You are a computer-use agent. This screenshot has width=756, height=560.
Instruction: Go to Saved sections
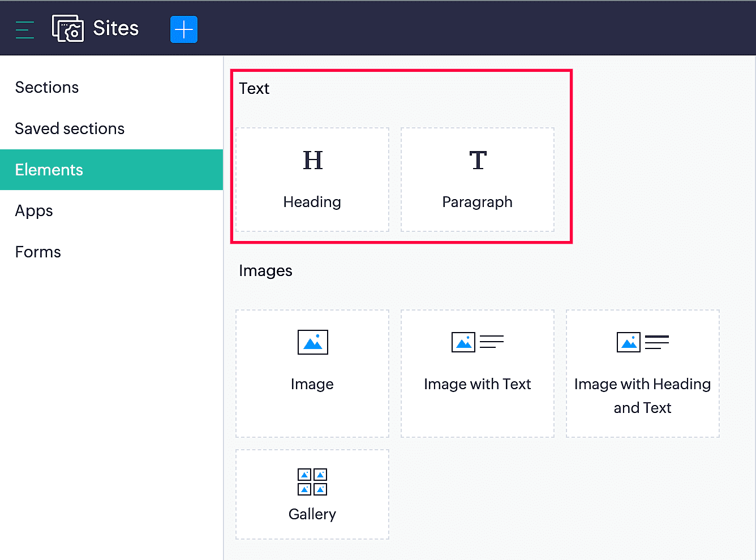pos(70,129)
